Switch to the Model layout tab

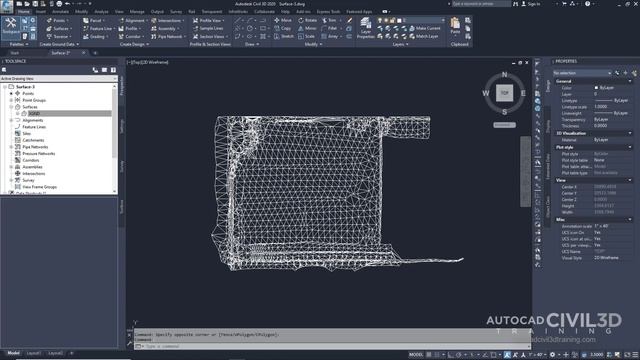point(13,353)
